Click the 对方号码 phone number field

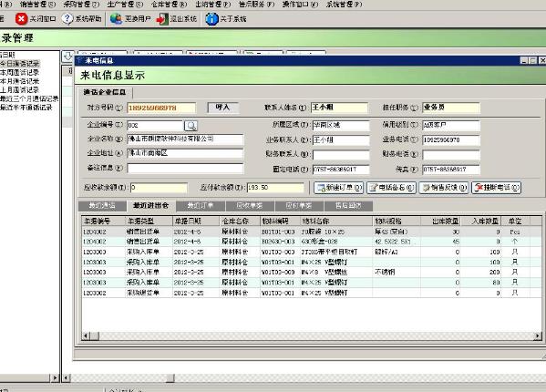tap(161, 108)
